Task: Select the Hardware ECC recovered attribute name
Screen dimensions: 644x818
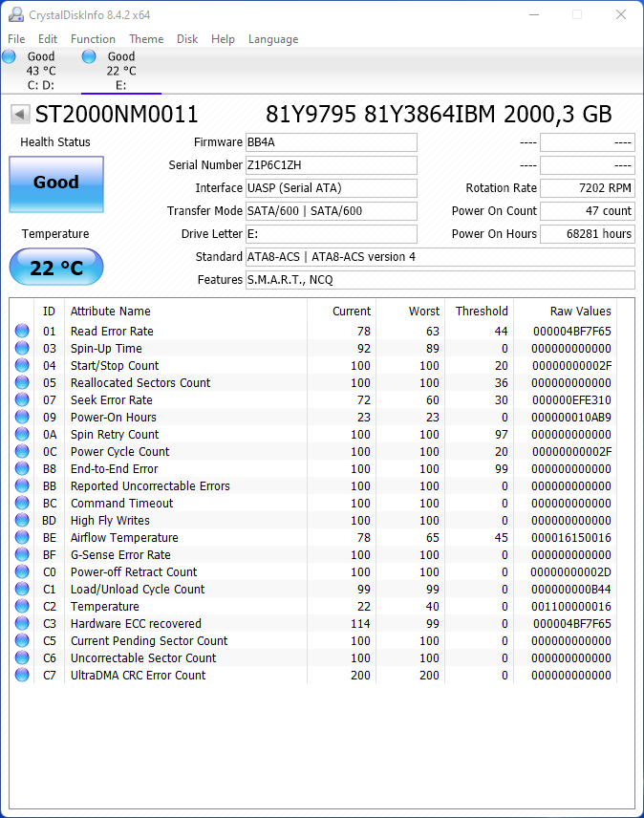Action: 136,624
